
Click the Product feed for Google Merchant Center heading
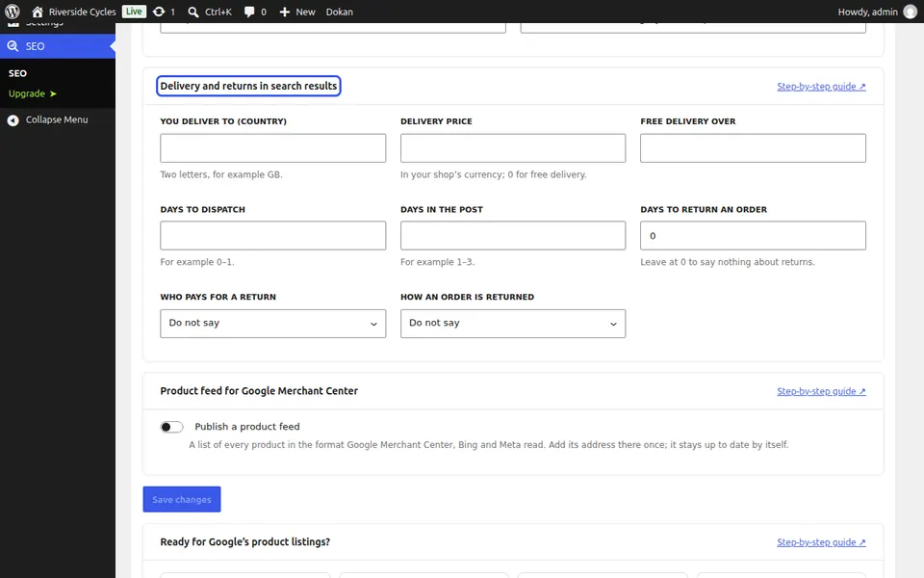click(259, 391)
